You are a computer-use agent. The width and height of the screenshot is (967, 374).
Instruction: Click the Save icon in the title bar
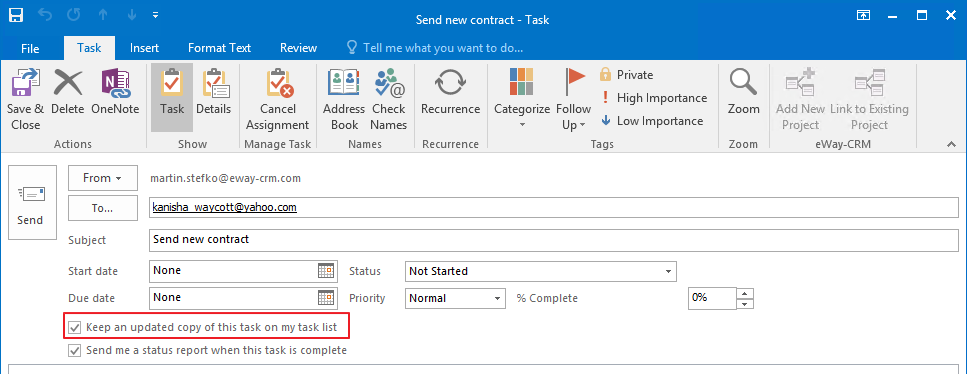[17, 15]
